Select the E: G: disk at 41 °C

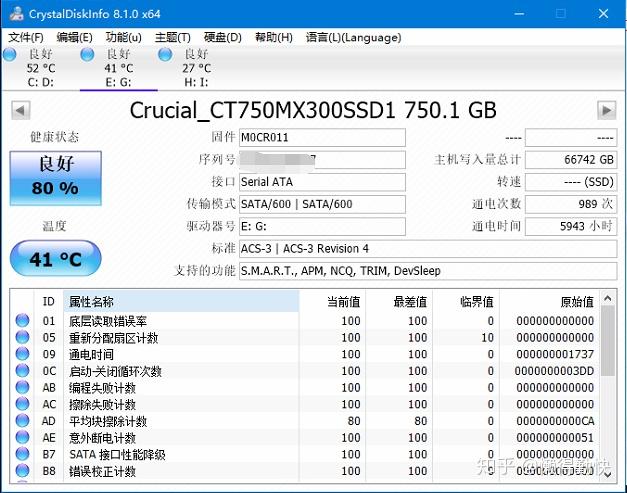pos(118,68)
